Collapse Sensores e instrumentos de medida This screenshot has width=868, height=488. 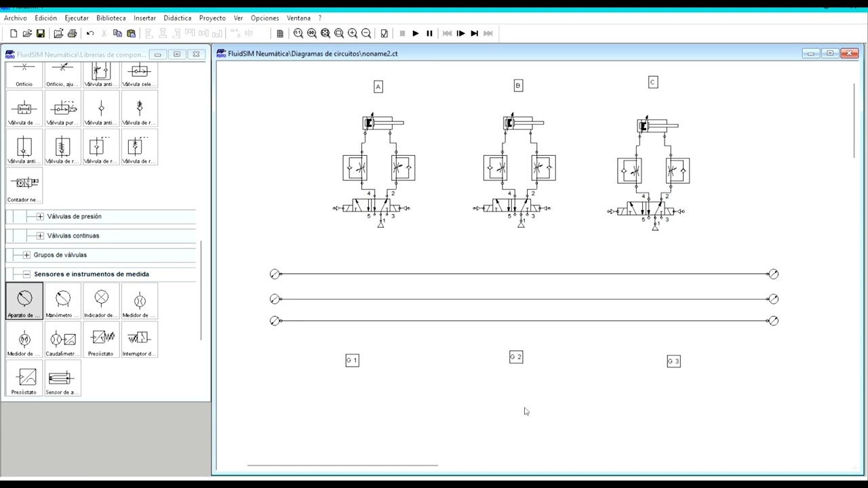[x=26, y=274]
